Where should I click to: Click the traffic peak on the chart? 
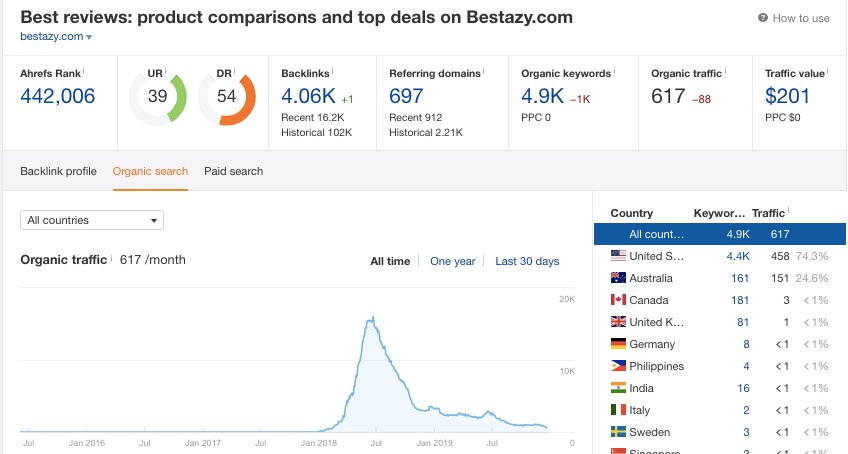pos(372,319)
